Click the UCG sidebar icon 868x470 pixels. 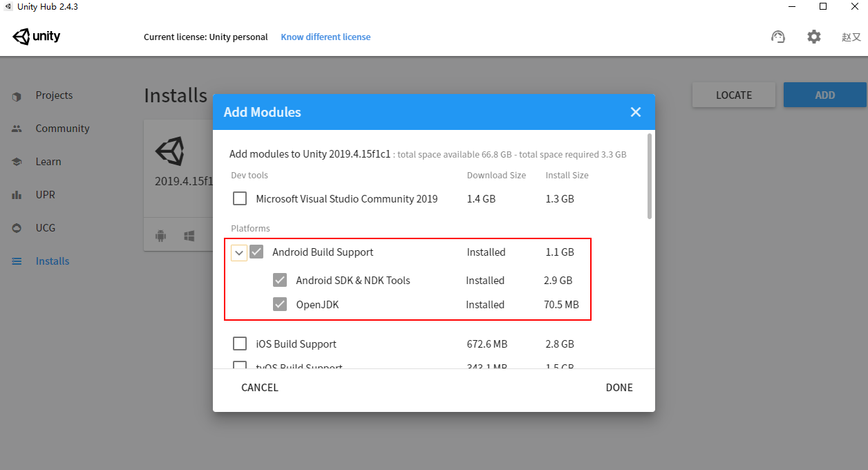pyautogui.click(x=17, y=228)
